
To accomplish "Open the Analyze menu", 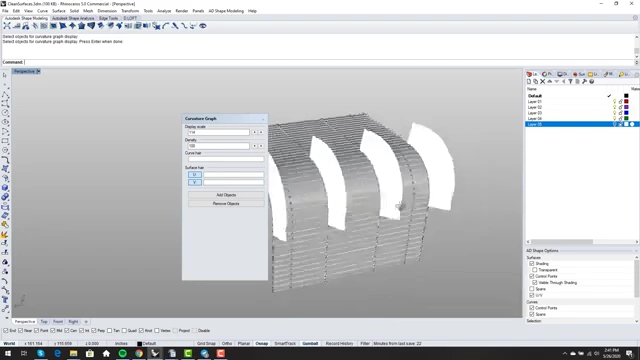I will click(164, 11).
